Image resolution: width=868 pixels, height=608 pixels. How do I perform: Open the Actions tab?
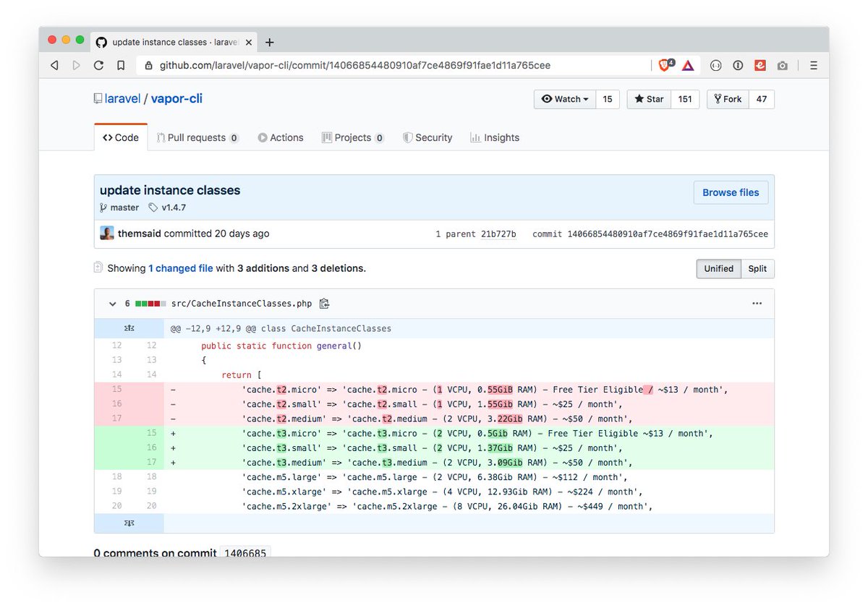(281, 137)
